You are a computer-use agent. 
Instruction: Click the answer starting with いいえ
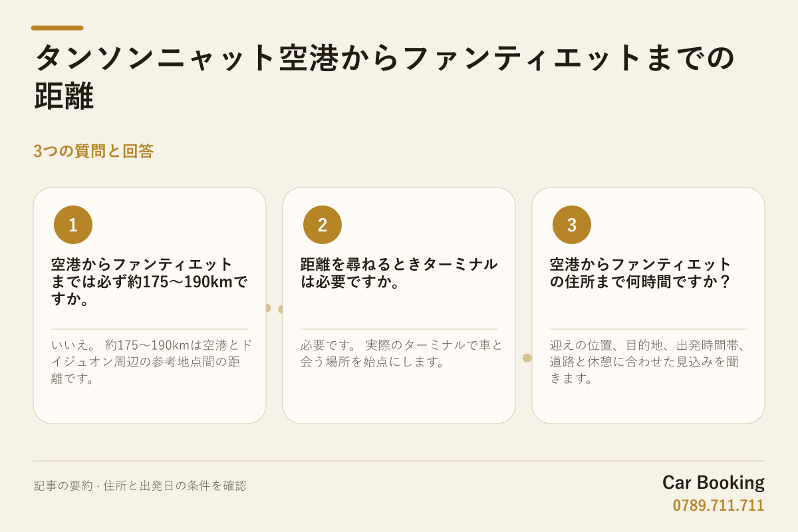click(152, 362)
